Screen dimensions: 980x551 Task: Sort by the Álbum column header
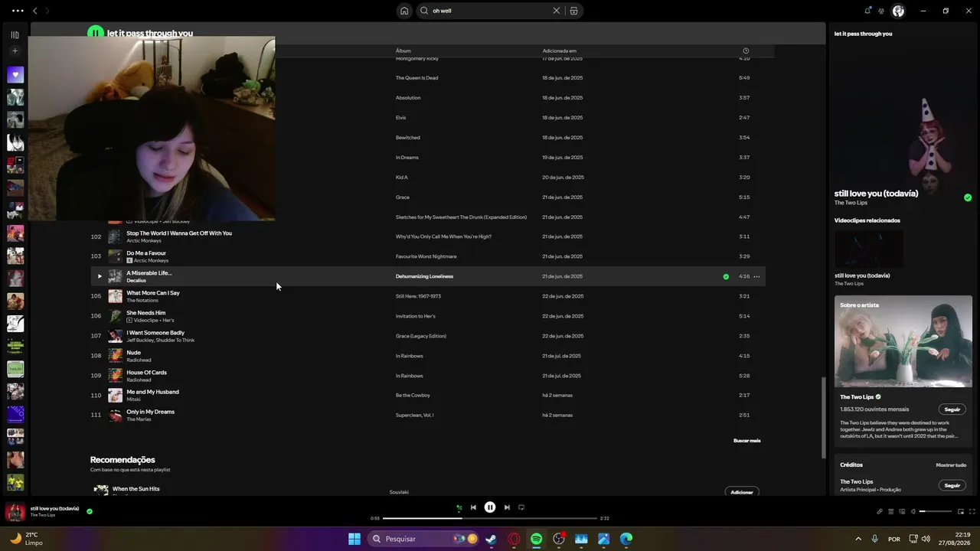[403, 51]
